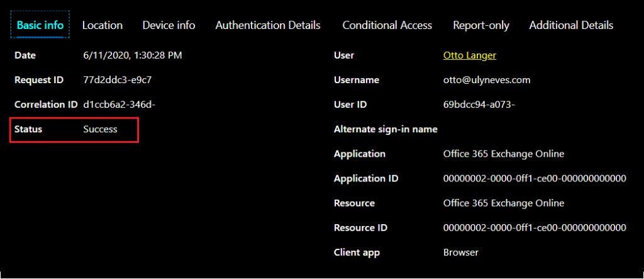This screenshot has width=644, height=279.
Task: Open the Device info tab
Action: [169, 25]
